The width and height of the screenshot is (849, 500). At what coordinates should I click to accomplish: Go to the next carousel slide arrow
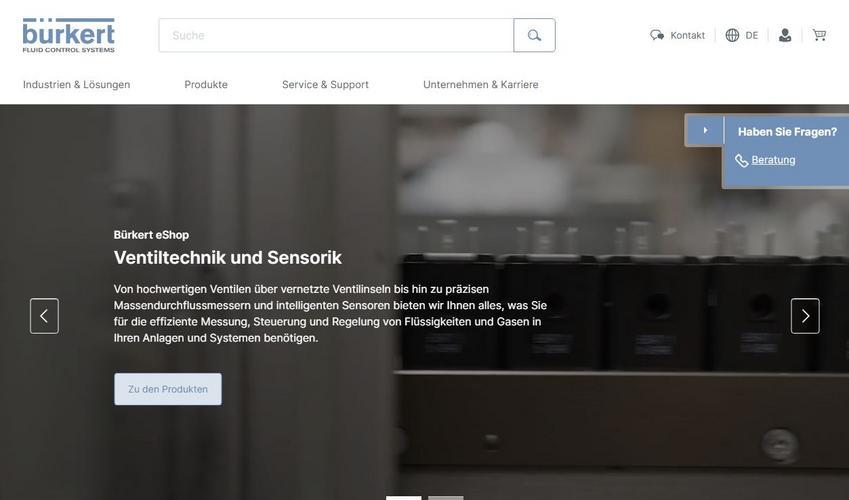tap(805, 316)
